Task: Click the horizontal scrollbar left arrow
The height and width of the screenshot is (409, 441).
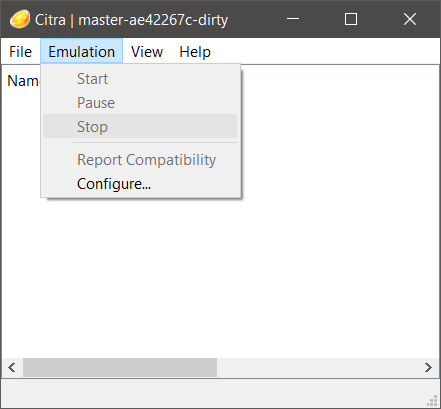Action: click(12, 368)
